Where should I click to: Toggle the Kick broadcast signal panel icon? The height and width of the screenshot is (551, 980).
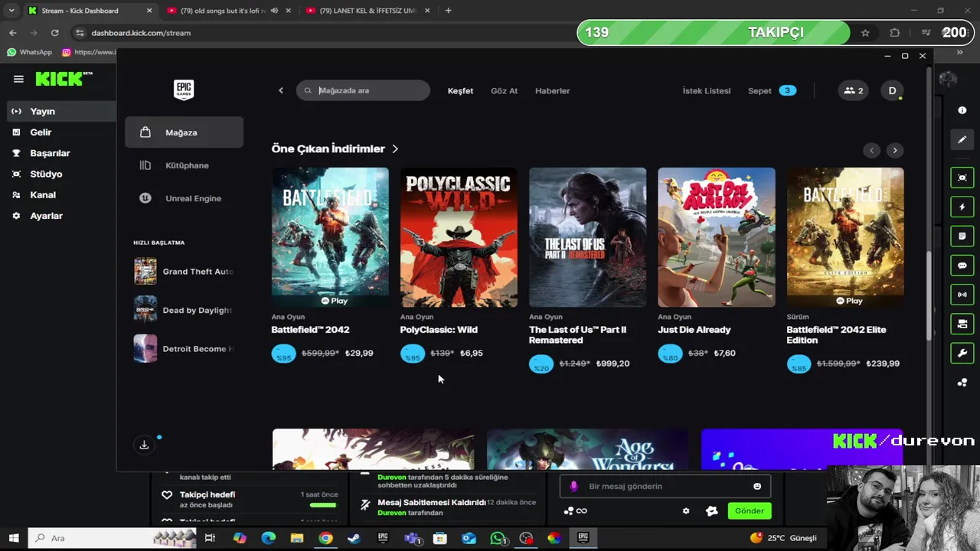point(962,295)
